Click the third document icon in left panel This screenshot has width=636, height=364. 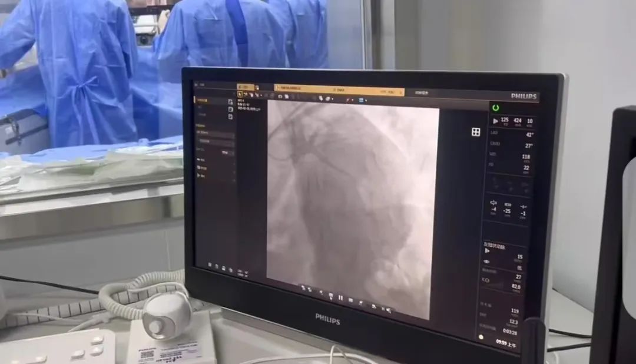[x=230, y=117]
